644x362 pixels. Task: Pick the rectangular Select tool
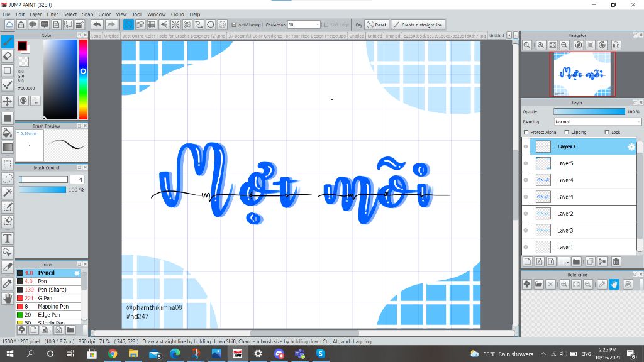tap(8, 164)
